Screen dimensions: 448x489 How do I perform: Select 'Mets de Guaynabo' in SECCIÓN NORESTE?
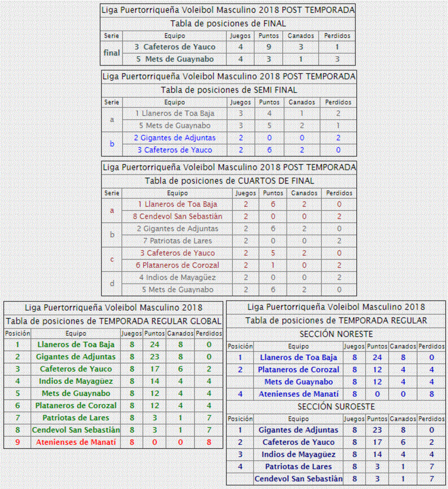[298, 382]
